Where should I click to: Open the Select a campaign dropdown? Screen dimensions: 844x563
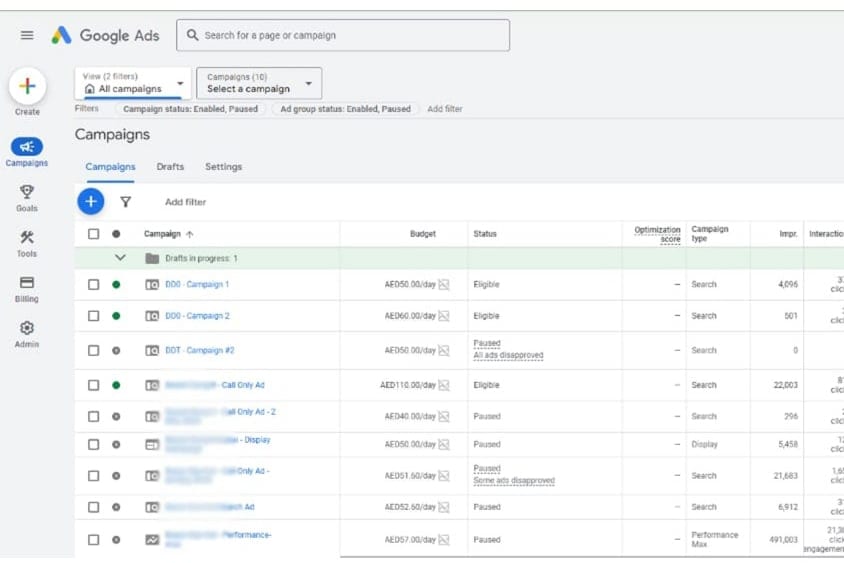click(259, 83)
